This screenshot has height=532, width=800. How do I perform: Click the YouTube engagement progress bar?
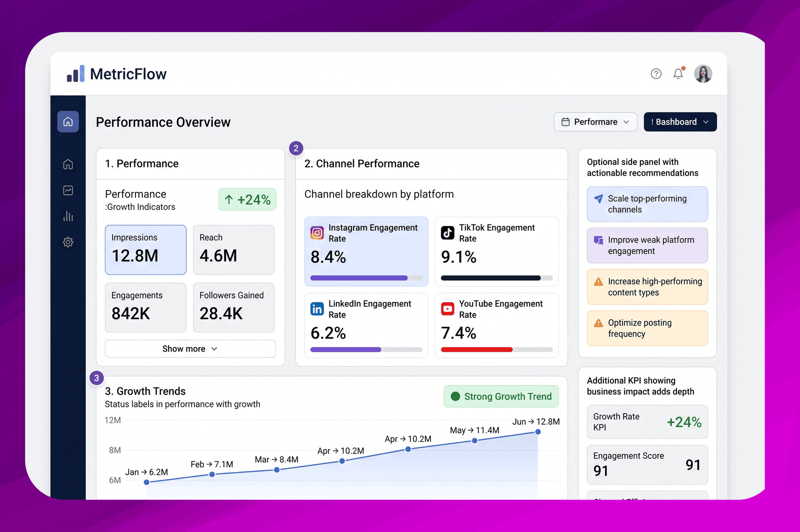point(497,349)
